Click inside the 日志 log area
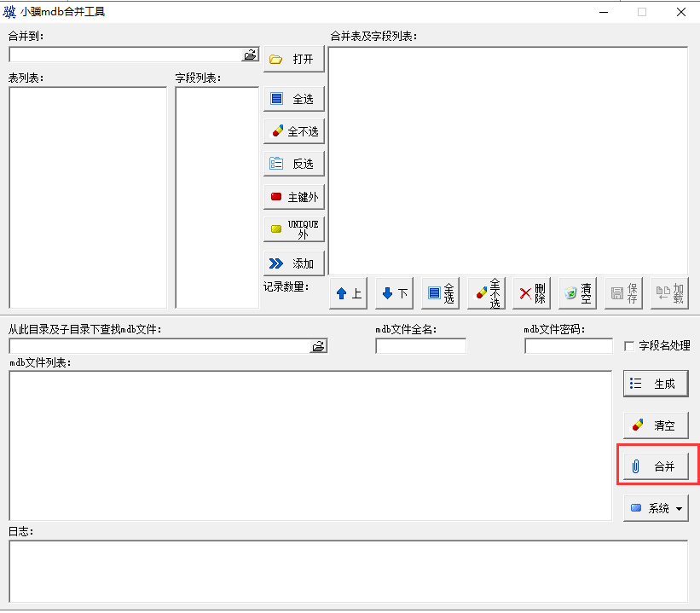 [x=349, y=571]
